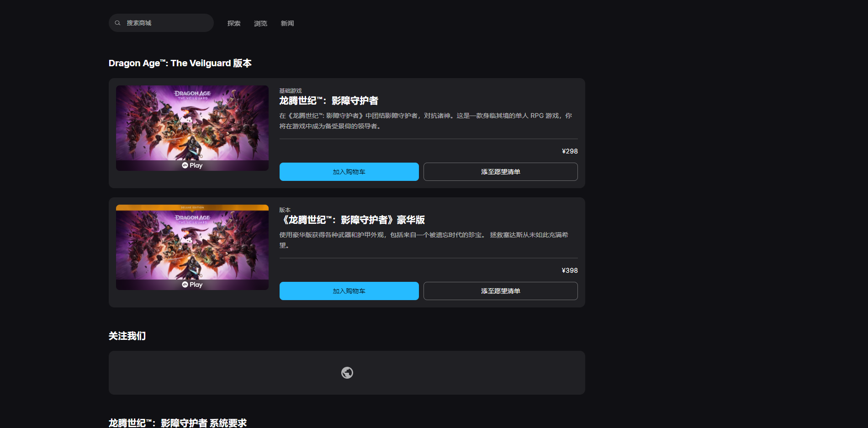The image size is (868, 428).
Task: Click the deluxe edition description paragraph
Action: point(424,240)
